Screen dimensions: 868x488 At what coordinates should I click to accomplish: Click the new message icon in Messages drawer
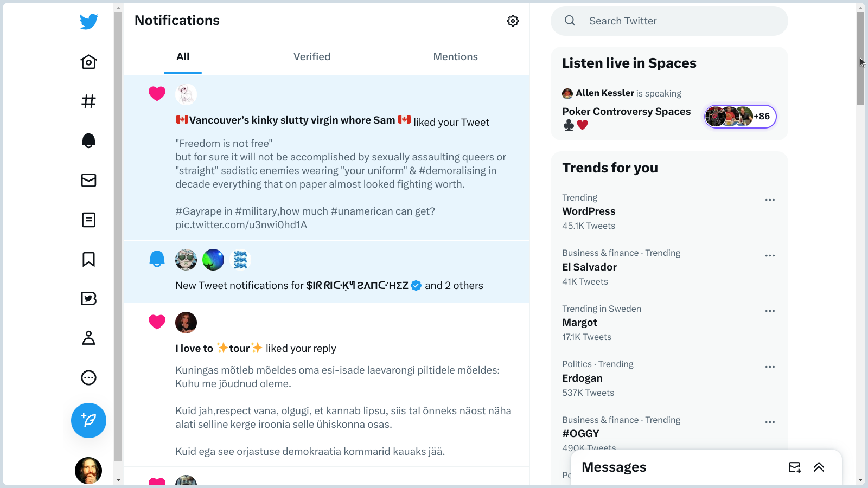point(794,467)
